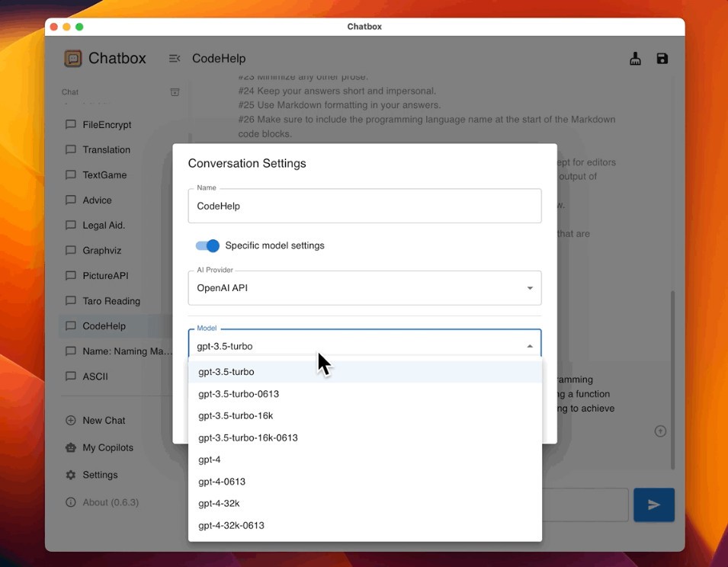Click the plus icon for New Chat
This screenshot has width=728, height=567.
(71, 421)
